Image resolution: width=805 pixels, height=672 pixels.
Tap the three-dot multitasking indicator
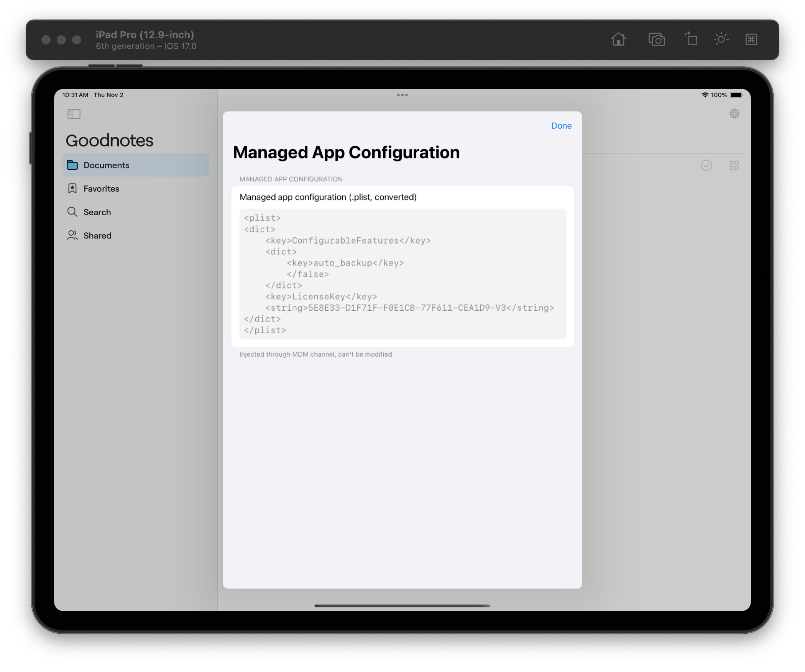click(402, 95)
